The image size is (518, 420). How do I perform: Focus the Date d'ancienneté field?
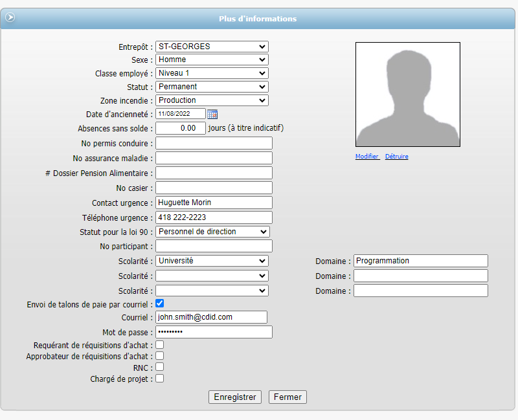181,114
